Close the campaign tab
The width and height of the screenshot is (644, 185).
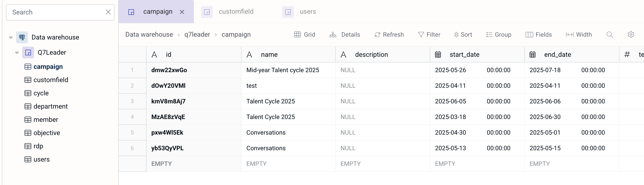click(x=182, y=12)
